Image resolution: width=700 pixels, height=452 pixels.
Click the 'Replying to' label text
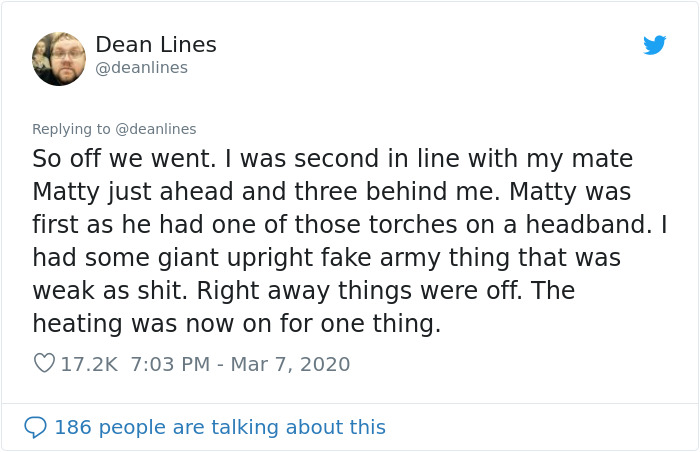point(71,129)
